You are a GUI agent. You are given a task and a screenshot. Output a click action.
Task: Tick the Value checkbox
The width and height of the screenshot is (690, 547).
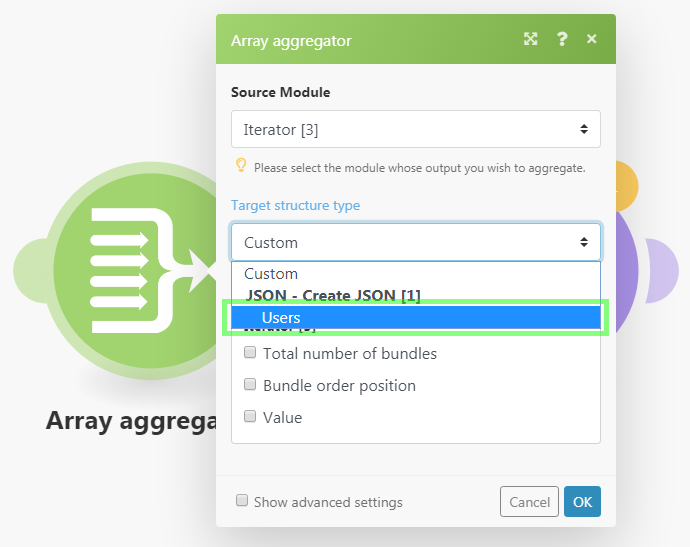coord(250,416)
